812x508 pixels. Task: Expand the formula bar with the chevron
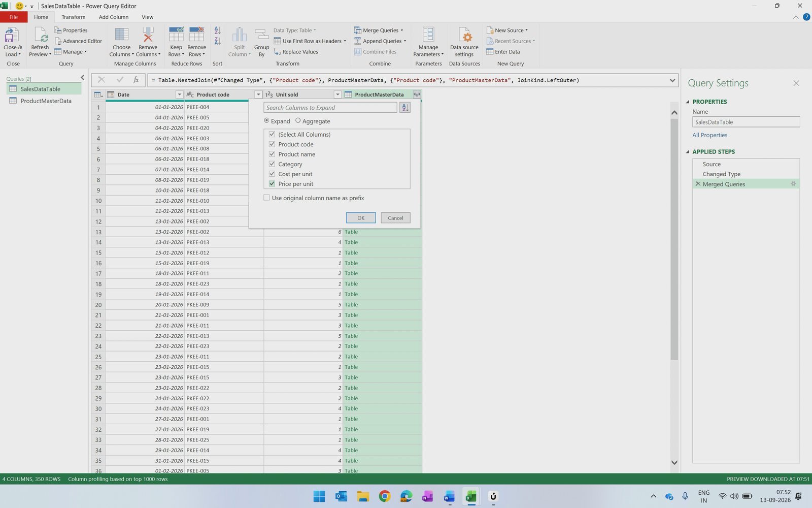point(672,80)
